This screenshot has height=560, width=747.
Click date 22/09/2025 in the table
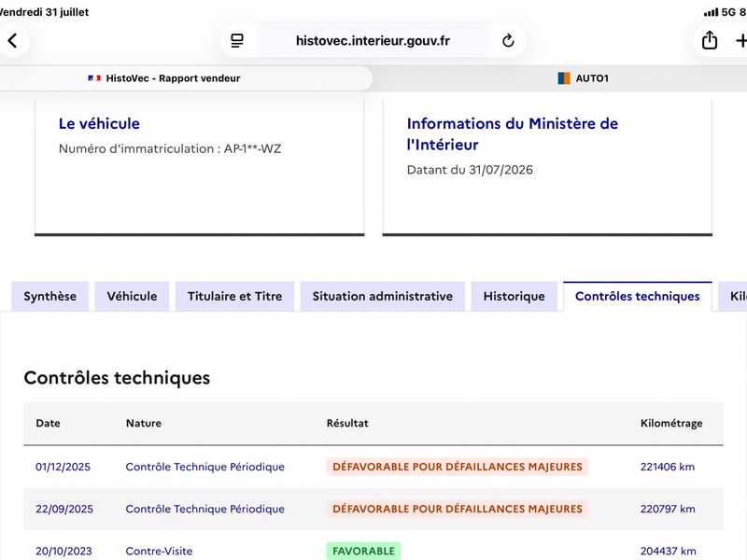coord(64,509)
